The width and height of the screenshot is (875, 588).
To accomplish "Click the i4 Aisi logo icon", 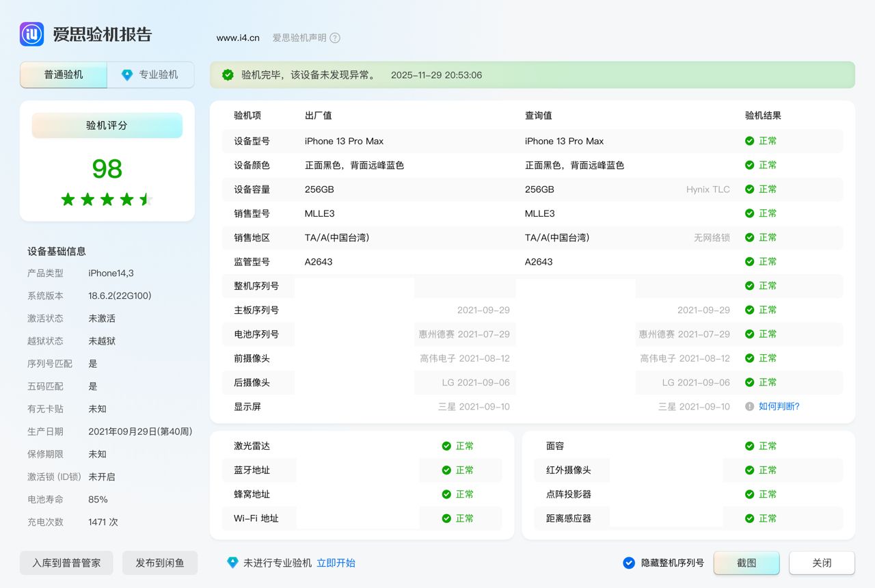I will pyautogui.click(x=32, y=34).
